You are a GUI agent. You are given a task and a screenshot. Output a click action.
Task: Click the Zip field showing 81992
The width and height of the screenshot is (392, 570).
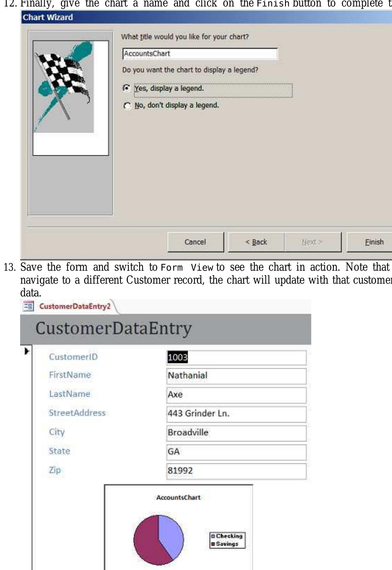click(x=236, y=471)
